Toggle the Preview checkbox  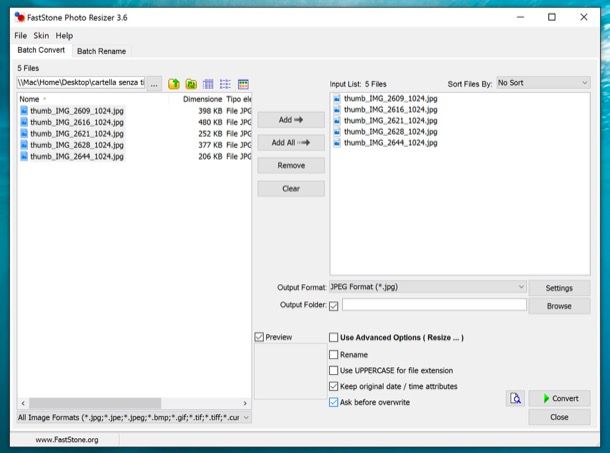pos(259,337)
